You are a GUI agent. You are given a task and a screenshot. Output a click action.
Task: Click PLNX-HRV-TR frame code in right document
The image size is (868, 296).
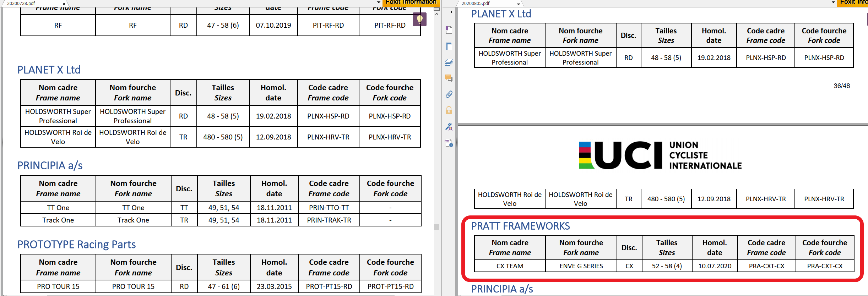(766, 199)
